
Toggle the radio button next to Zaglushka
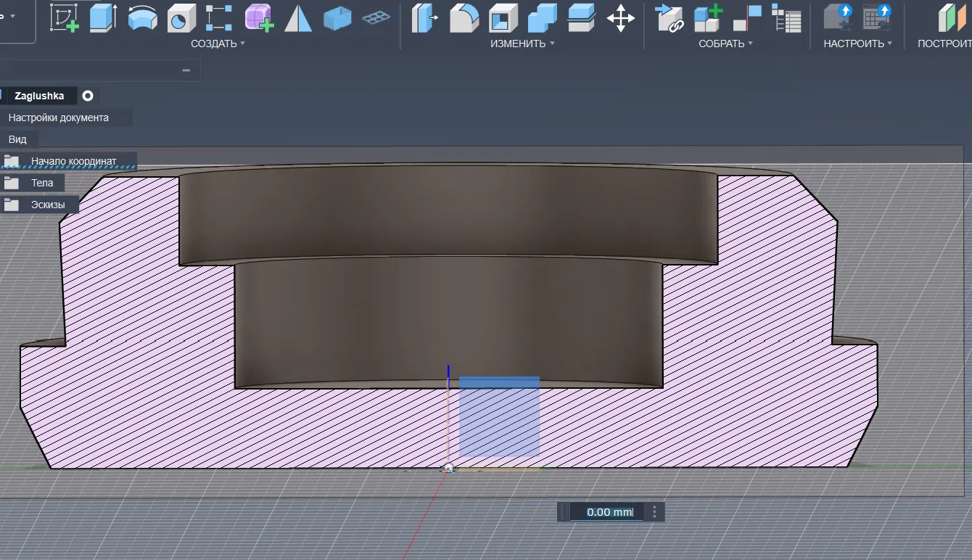(88, 96)
